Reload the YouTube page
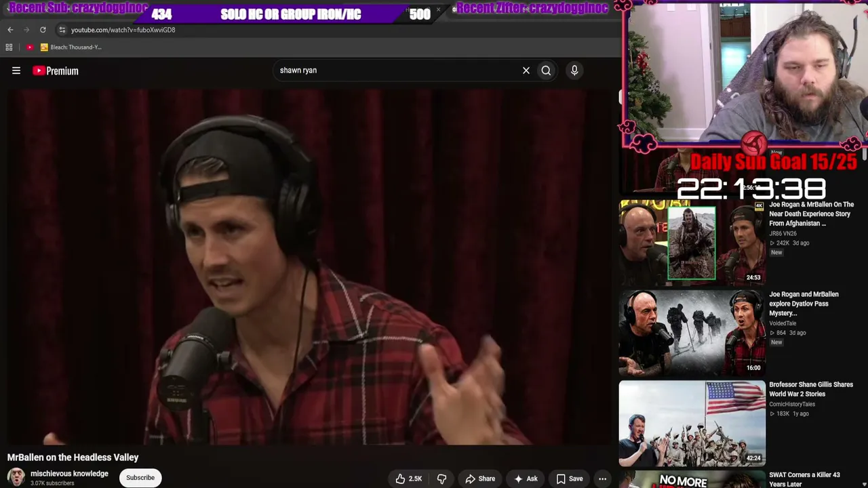The height and width of the screenshot is (488, 868). click(x=43, y=30)
